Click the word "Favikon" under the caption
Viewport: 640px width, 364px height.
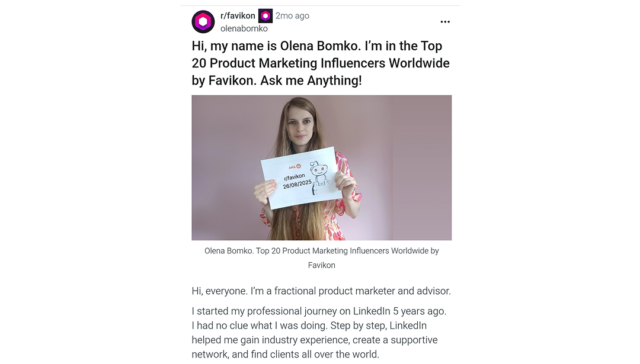click(x=321, y=265)
